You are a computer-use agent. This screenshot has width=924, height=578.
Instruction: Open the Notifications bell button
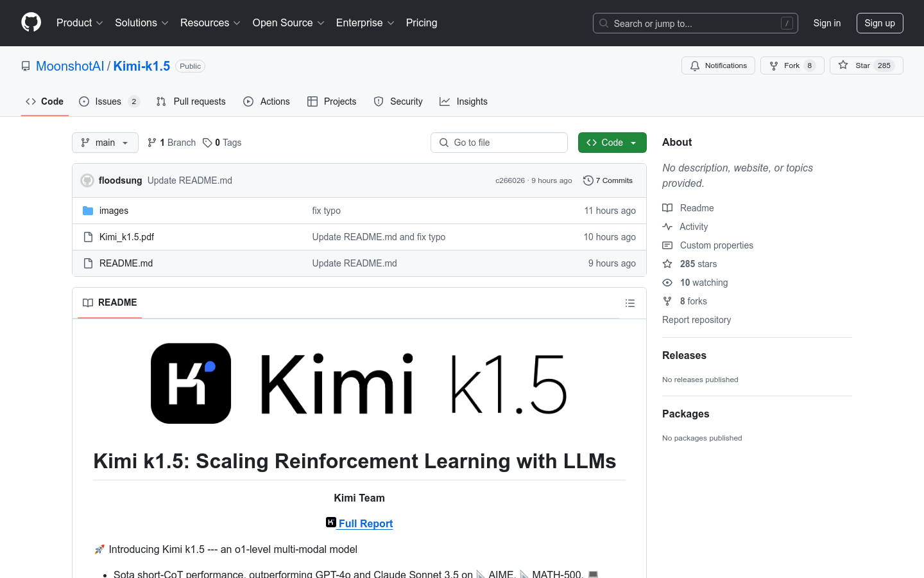pyautogui.click(x=718, y=66)
